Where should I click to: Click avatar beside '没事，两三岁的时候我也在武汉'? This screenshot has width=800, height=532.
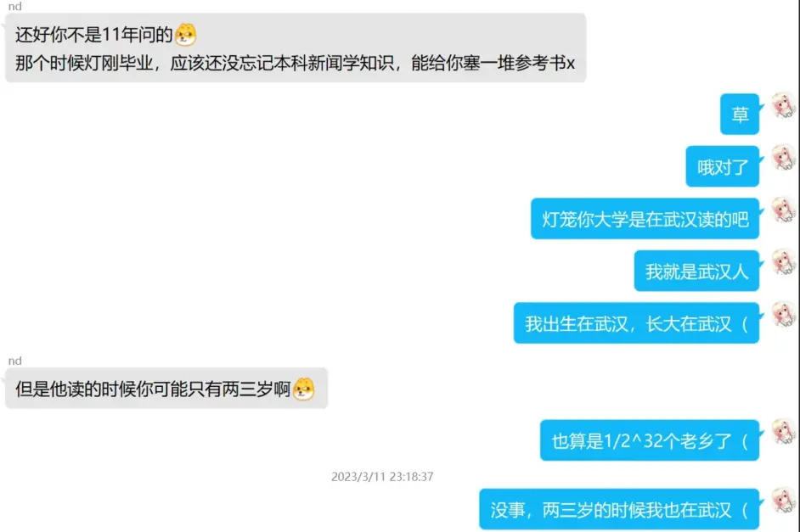pos(783,501)
